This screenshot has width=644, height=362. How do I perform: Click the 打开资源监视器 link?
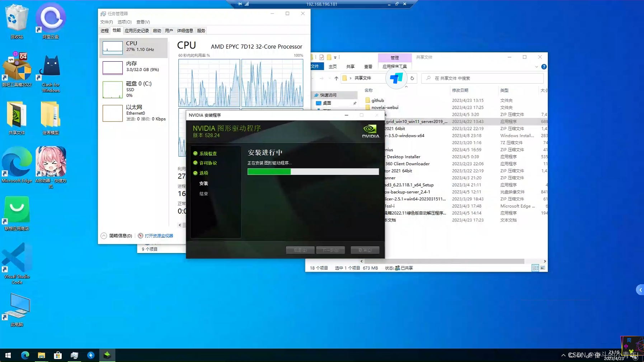158,235
